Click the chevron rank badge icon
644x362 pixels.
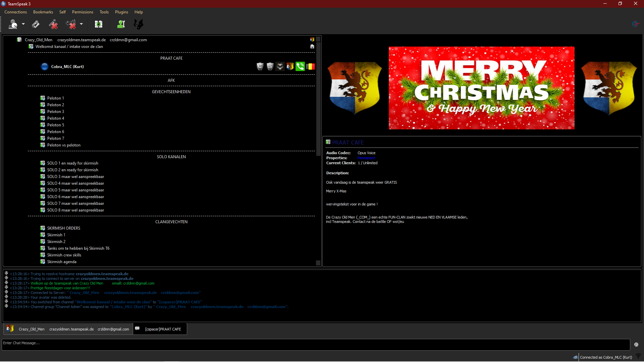click(280, 67)
